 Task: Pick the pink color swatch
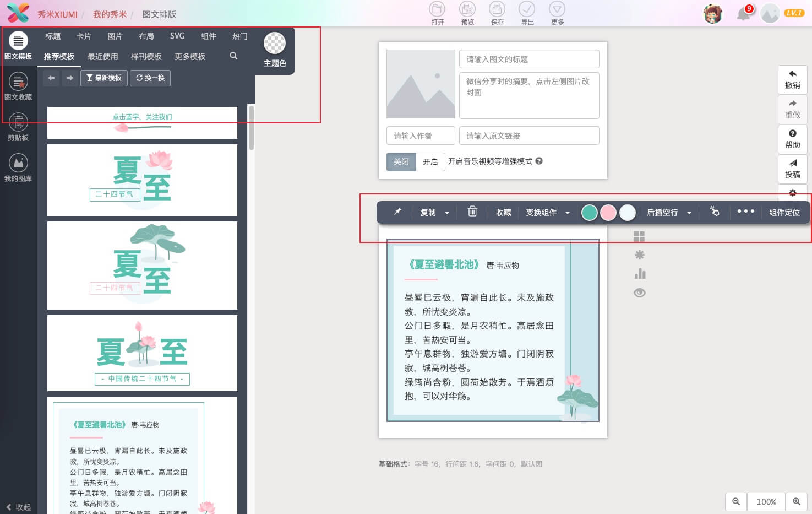[x=608, y=213]
